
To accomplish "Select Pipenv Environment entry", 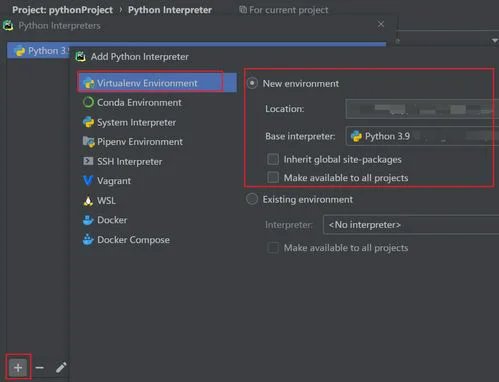I will [x=133, y=142].
